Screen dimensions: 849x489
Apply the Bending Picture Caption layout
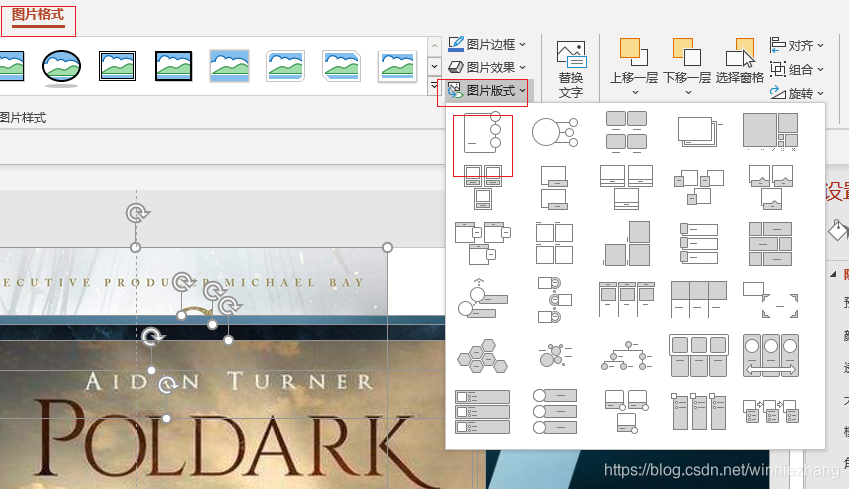(x=554, y=188)
